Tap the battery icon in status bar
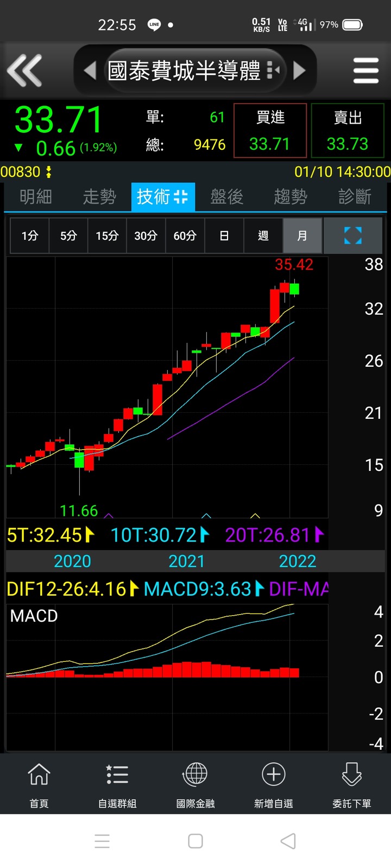This screenshot has height=868, width=391. coord(353,24)
